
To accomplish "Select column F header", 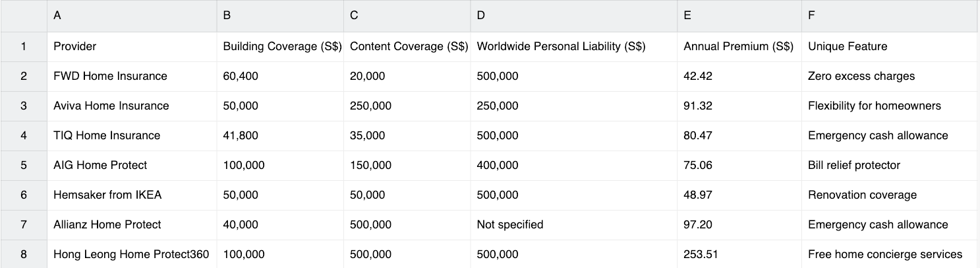I will pos(890,16).
